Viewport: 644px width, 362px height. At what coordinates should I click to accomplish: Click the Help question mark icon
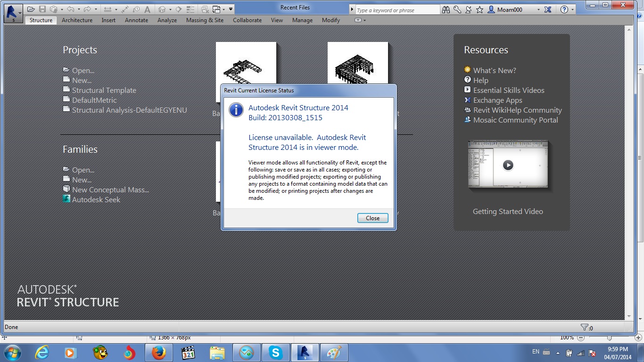[x=564, y=9]
